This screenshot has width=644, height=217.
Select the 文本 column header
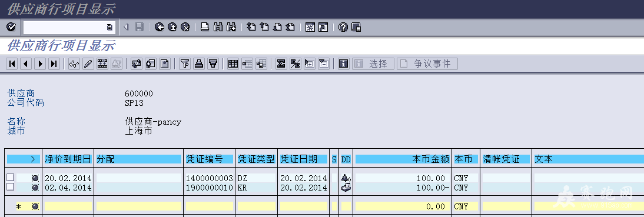coord(589,159)
